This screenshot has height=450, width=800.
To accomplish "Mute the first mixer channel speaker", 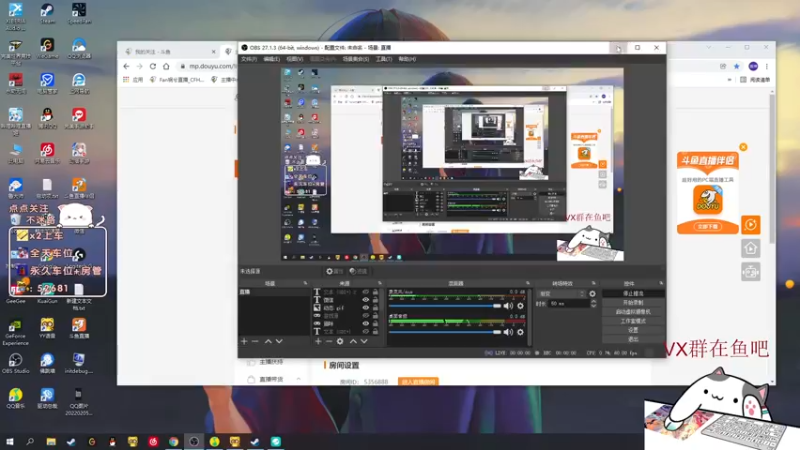I will [508, 306].
